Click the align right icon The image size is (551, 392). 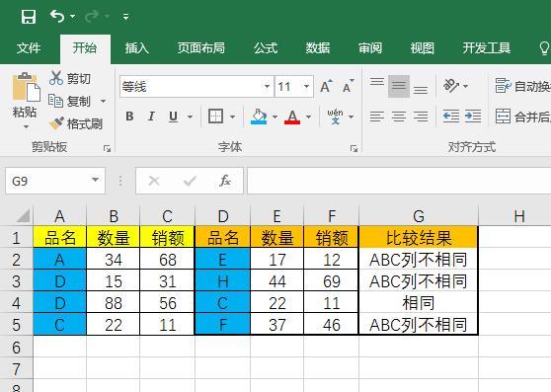[x=421, y=117]
